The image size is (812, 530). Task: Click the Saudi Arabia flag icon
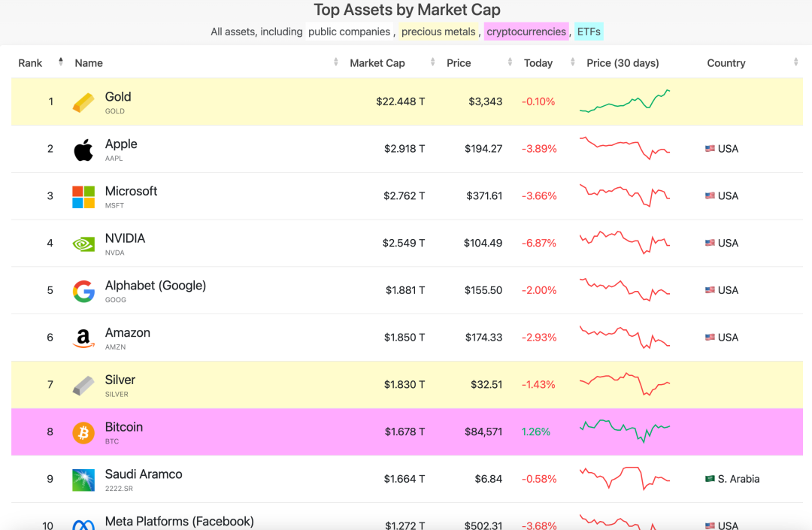710,479
